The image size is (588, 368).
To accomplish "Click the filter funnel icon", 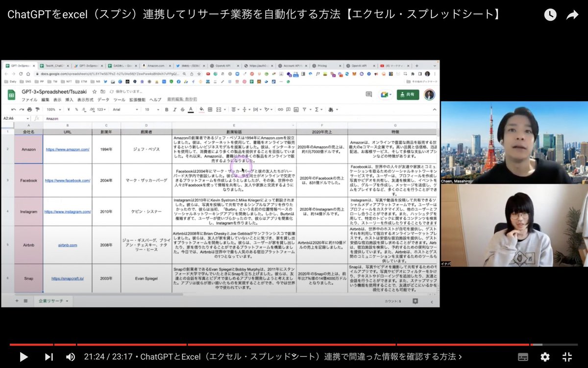I will (x=304, y=109).
